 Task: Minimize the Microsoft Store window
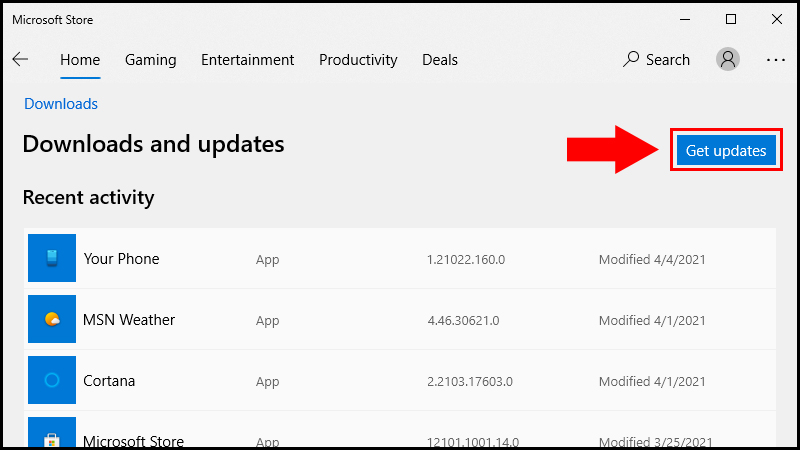(685, 19)
